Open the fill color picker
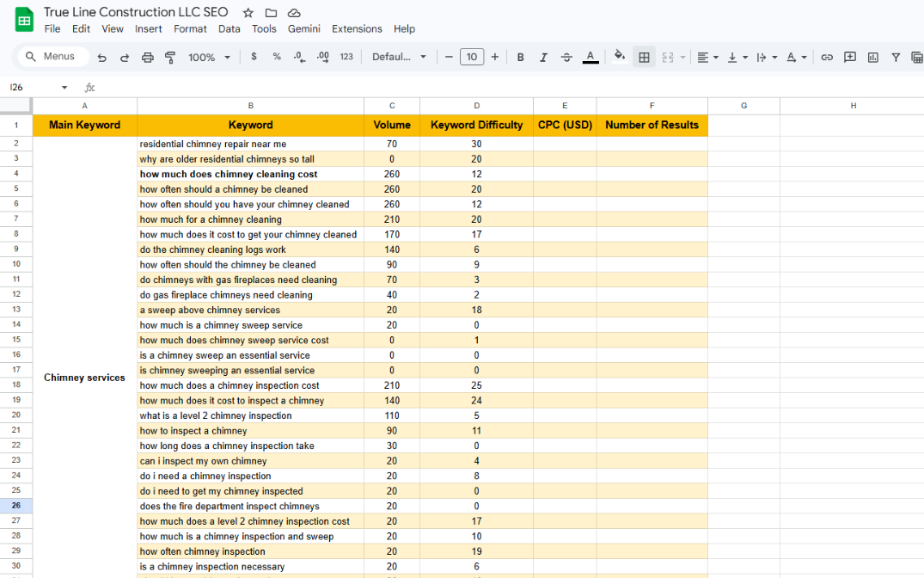 (619, 58)
